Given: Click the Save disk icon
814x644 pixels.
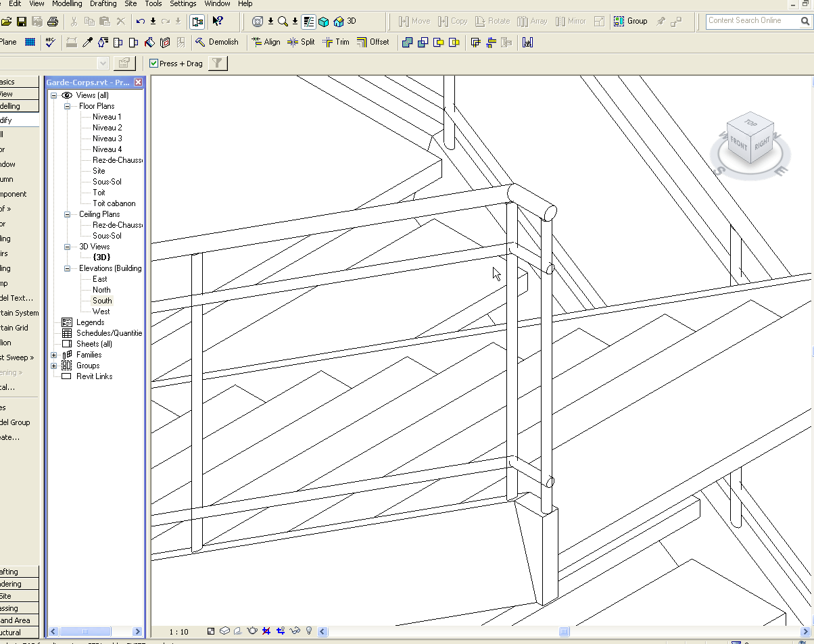Looking at the screenshot, I should (x=22, y=22).
